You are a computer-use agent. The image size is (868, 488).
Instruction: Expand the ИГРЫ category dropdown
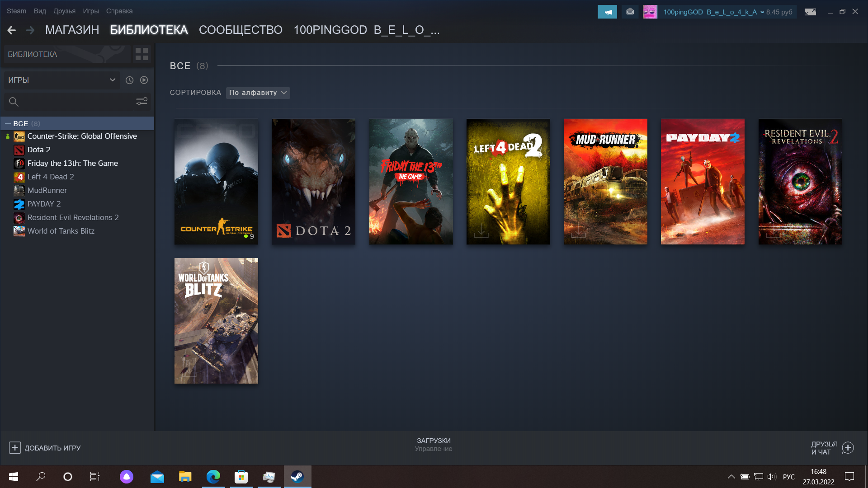point(62,80)
